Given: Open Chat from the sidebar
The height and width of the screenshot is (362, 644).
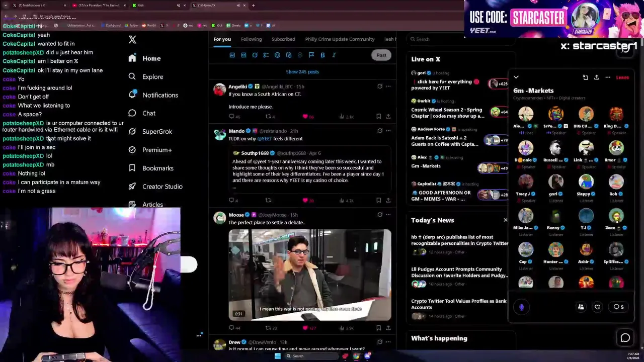Looking at the screenshot, I should pyautogui.click(x=141, y=113).
